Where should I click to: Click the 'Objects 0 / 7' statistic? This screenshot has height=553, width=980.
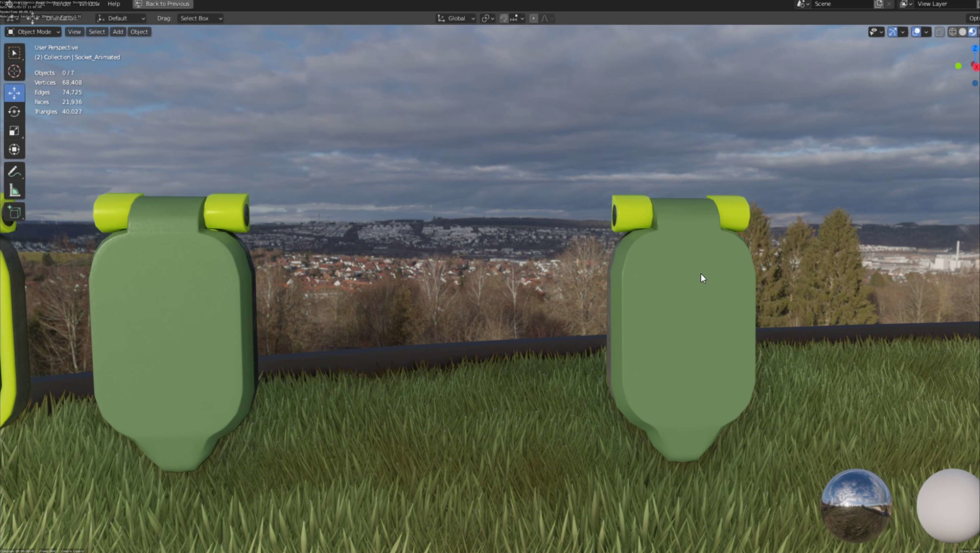54,73
